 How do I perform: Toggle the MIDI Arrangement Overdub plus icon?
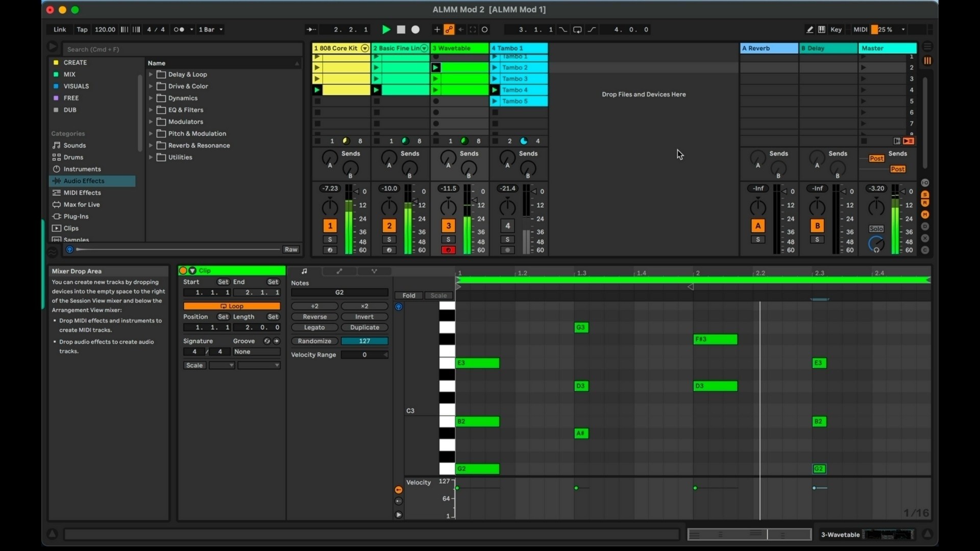point(437,30)
